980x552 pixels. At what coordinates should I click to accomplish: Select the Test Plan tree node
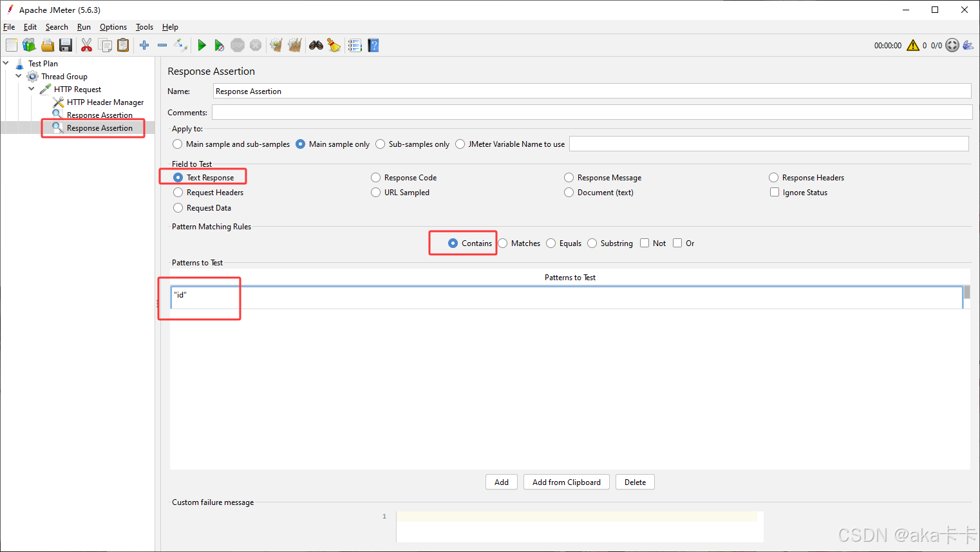43,64
